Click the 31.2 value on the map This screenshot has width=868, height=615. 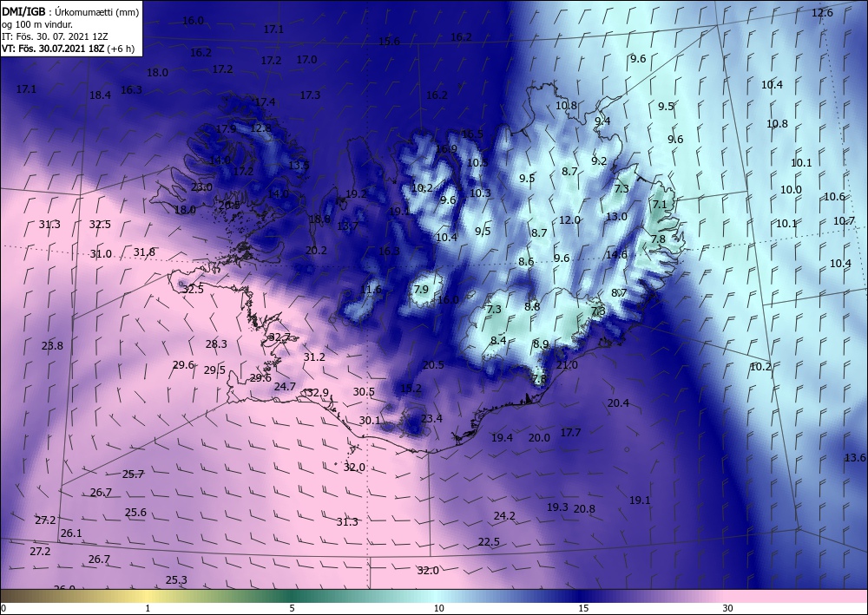tap(314, 357)
